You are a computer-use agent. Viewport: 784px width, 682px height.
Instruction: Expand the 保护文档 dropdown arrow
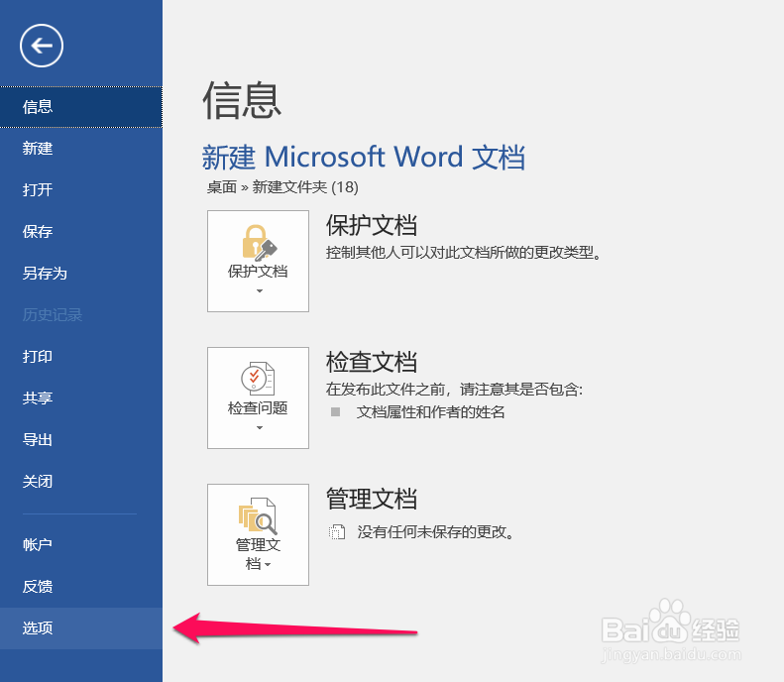tap(259, 291)
